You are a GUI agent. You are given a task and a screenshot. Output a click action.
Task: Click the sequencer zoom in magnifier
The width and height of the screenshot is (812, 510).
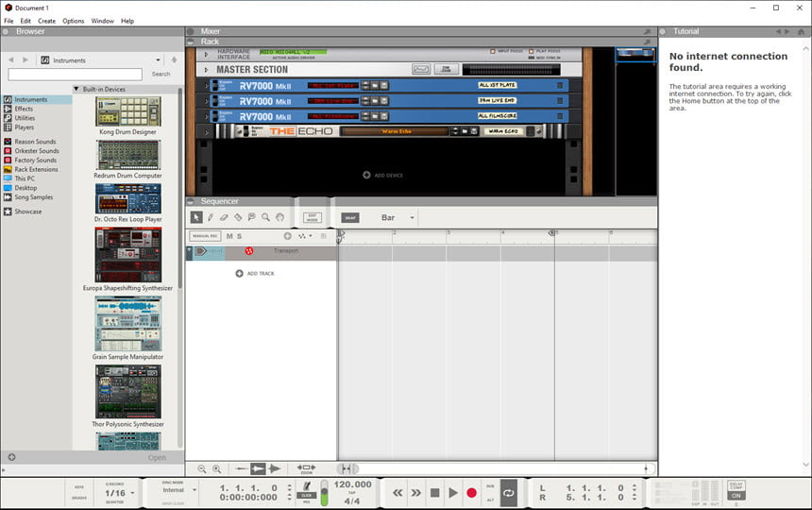[217, 469]
